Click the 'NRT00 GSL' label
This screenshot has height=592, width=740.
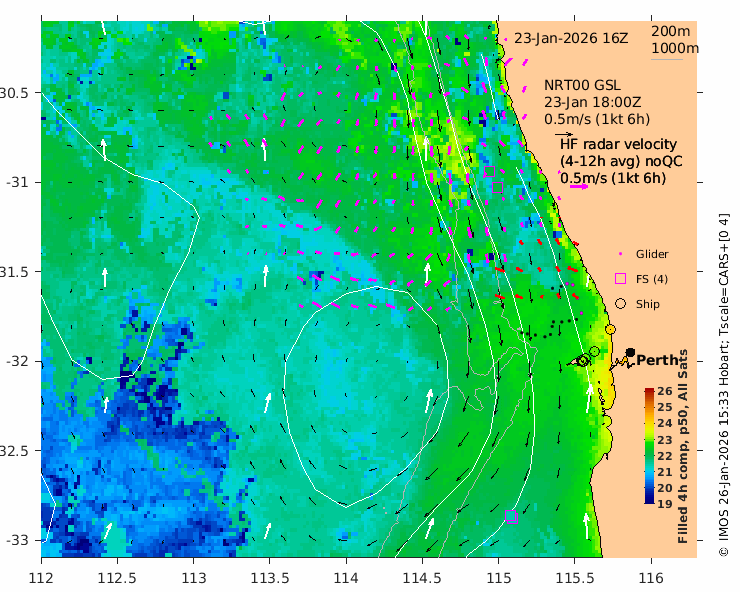coord(582,85)
